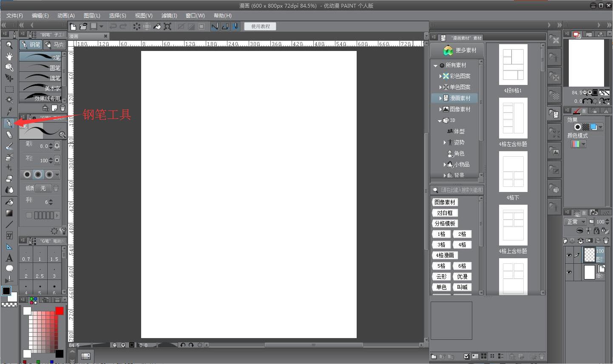Toggle visibility of the paper layer
613x364 pixels.
(x=569, y=272)
